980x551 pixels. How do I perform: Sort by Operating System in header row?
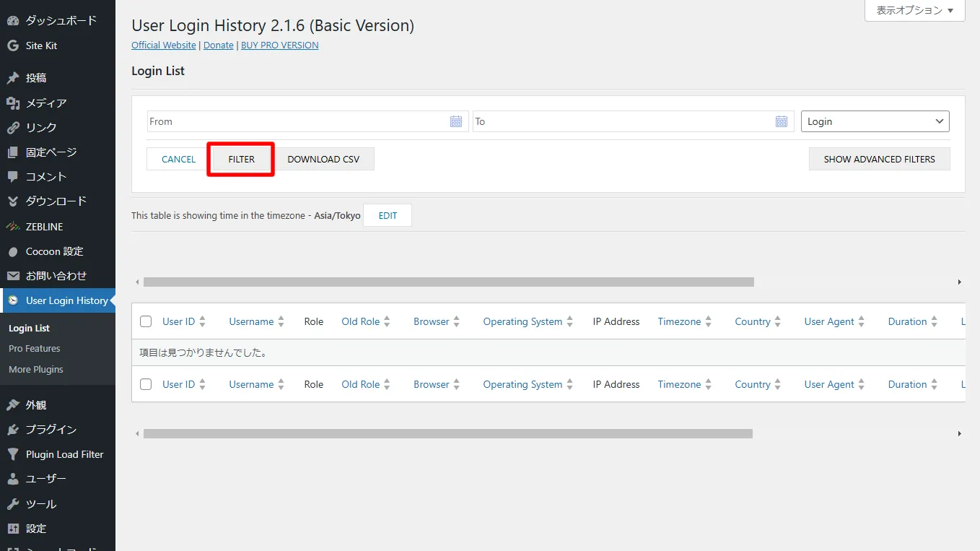click(528, 321)
